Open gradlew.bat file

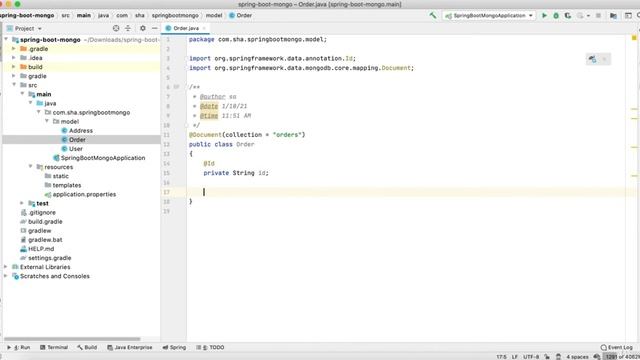[x=41, y=240]
